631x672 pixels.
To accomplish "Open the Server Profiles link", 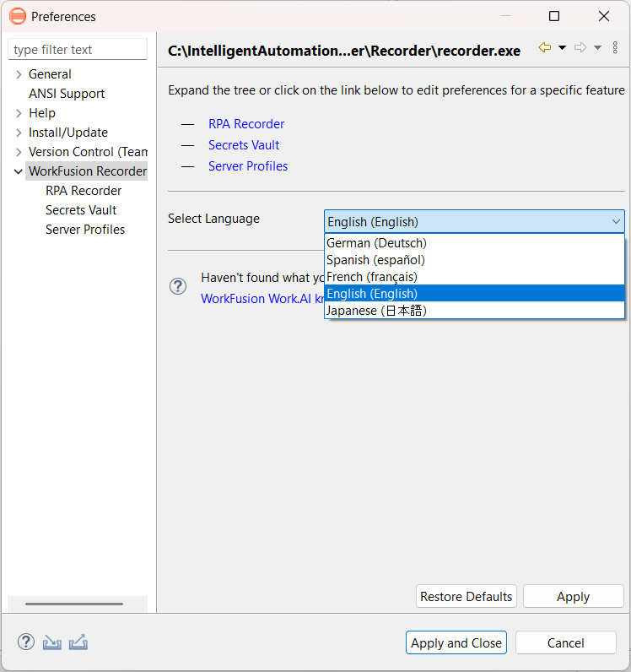I will pyautogui.click(x=248, y=165).
